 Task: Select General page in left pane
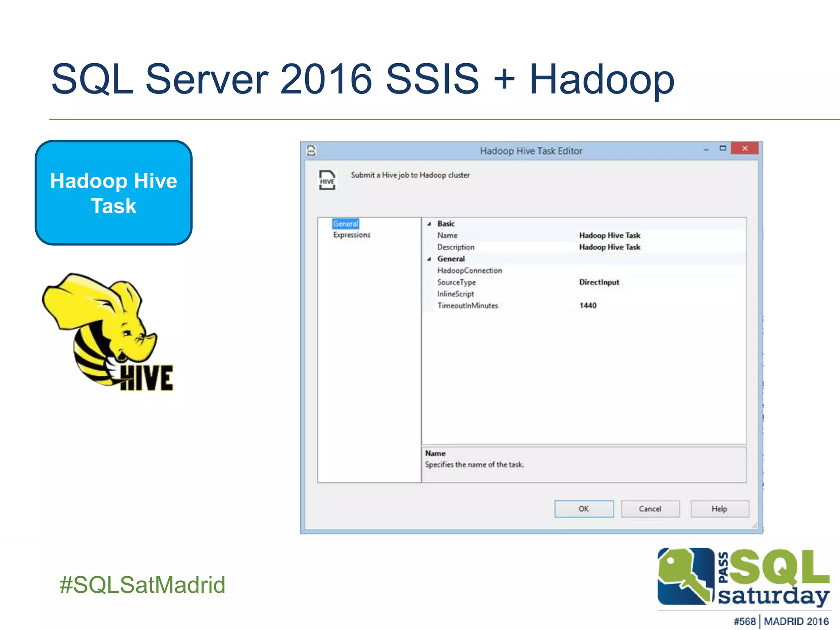coord(346,224)
